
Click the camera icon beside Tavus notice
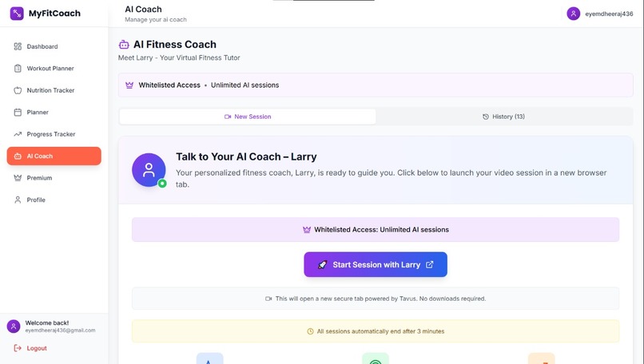click(268, 299)
